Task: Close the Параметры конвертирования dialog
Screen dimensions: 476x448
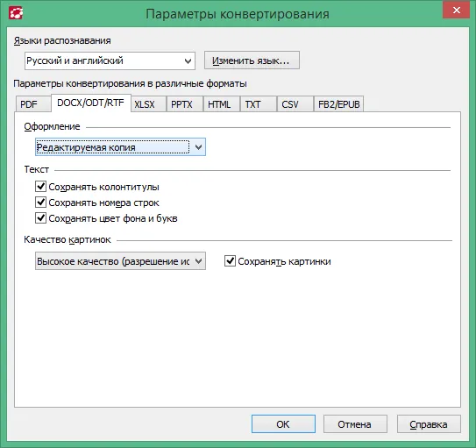Action: [x=456, y=10]
